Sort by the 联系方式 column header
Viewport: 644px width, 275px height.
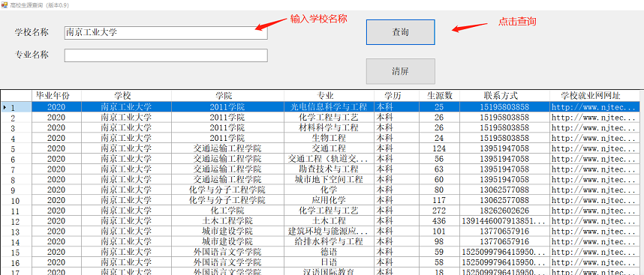[x=505, y=96]
